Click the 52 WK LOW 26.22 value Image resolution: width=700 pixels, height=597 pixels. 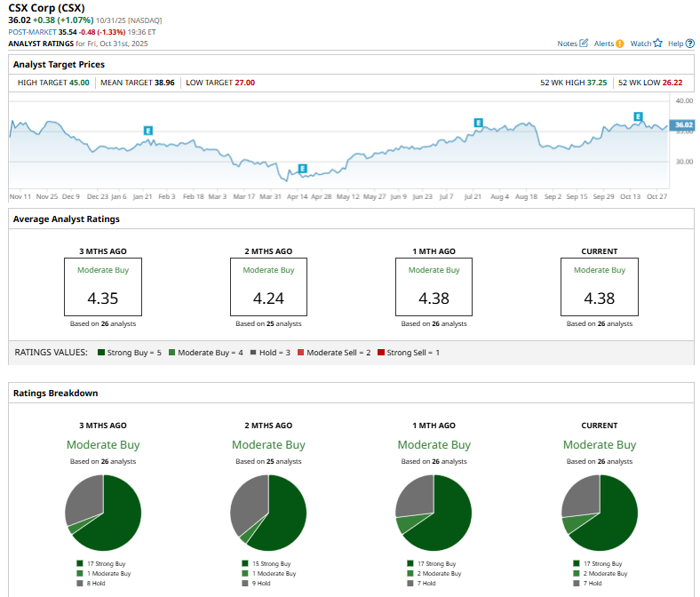pos(671,83)
